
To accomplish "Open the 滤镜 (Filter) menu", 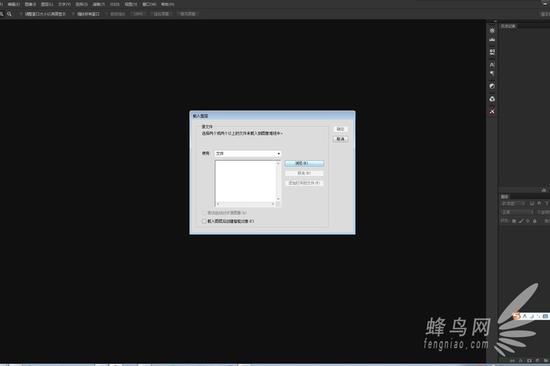I will [x=99, y=4].
